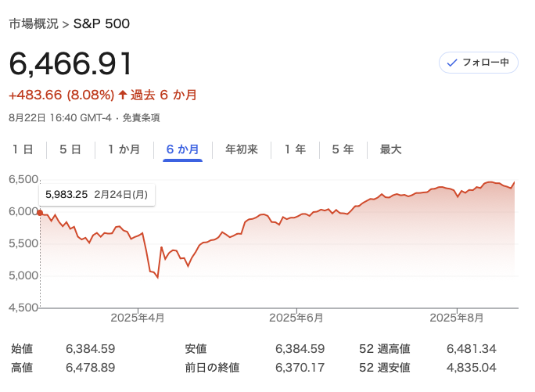Switch to 1 か月 range tab

click(x=124, y=149)
